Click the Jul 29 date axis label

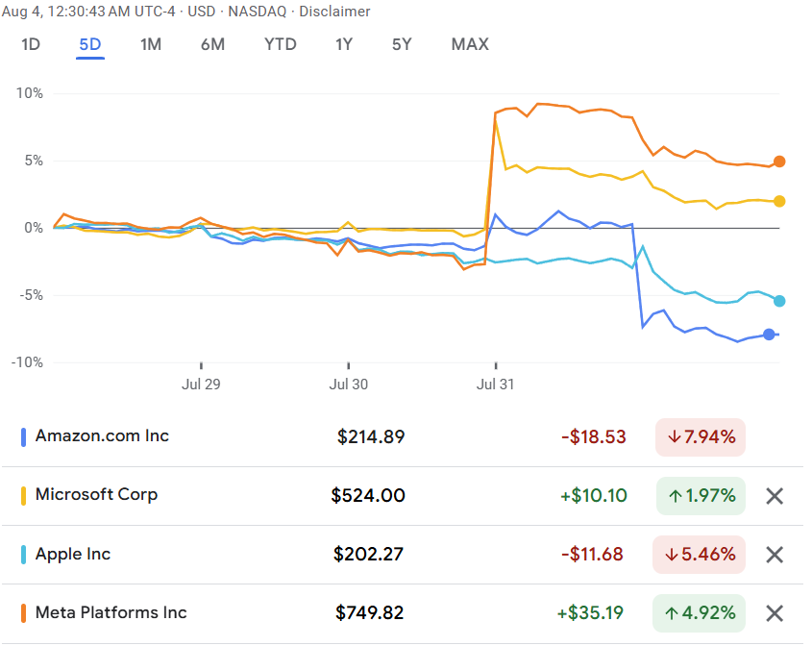point(201,385)
